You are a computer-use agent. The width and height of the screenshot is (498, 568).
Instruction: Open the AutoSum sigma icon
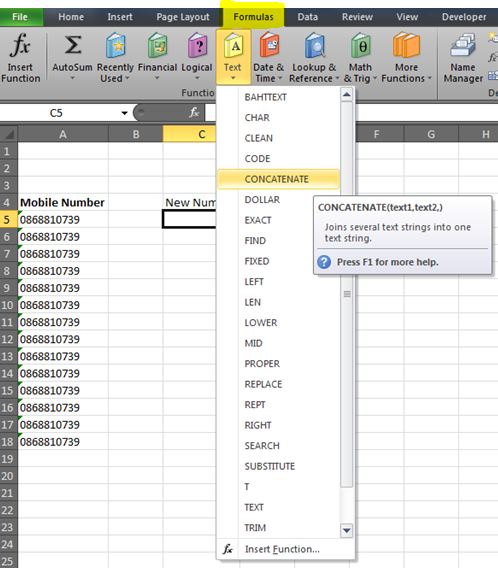(x=73, y=45)
